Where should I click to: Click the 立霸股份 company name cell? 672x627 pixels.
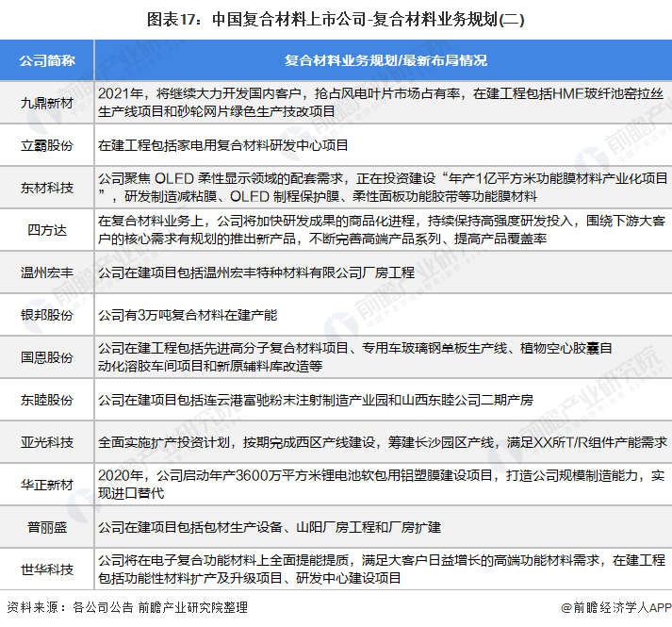point(46,145)
